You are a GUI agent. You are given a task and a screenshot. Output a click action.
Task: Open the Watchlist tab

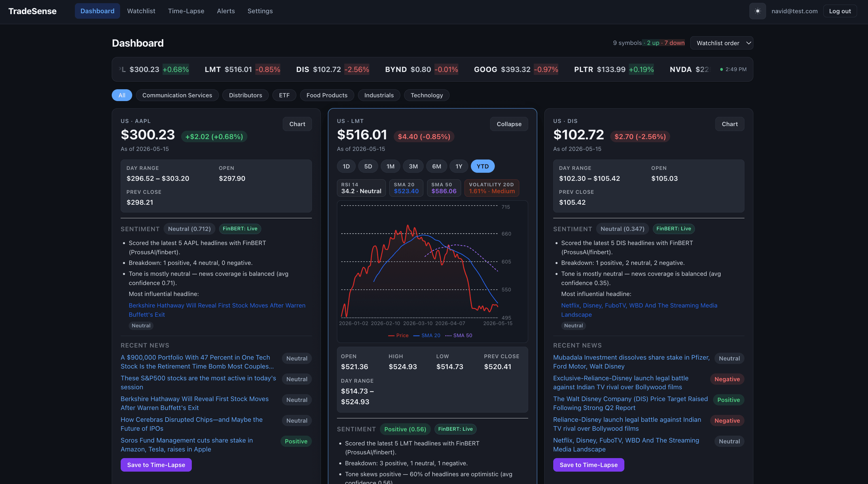pyautogui.click(x=141, y=11)
